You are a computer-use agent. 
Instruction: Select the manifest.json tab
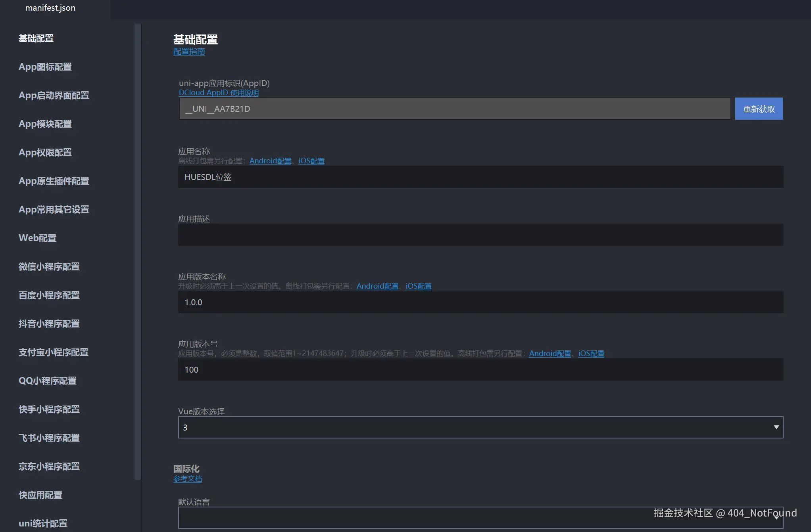(50, 8)
